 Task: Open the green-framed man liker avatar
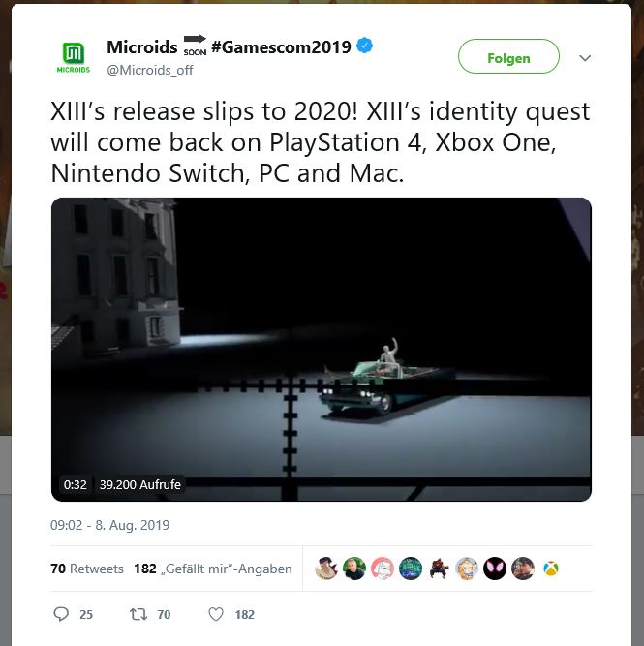354,569
